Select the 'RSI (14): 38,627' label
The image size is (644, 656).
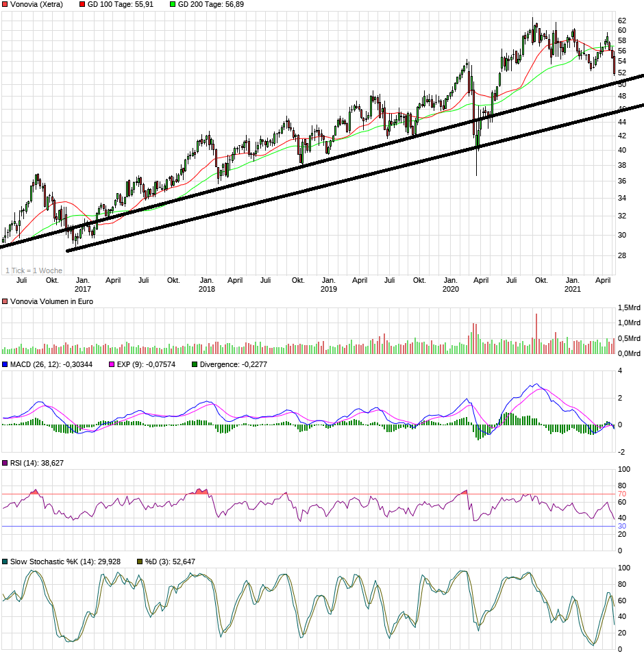click(x=37, y=463)
